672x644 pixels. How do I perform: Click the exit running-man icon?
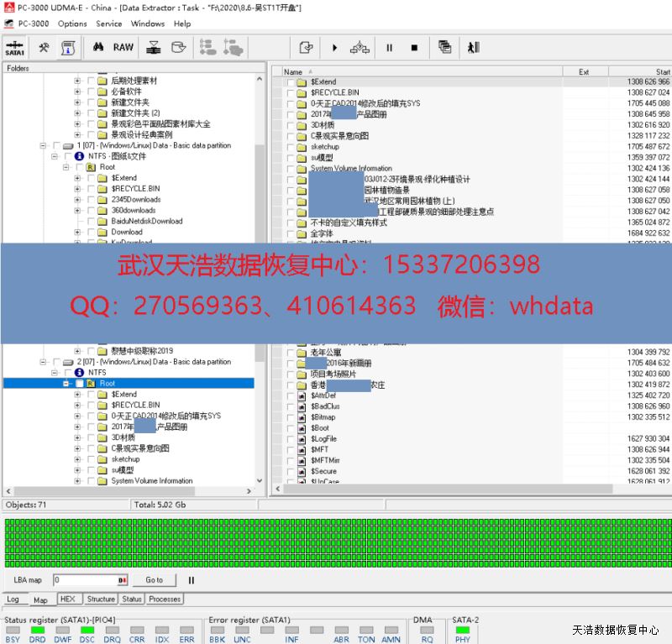coord(473,48)
